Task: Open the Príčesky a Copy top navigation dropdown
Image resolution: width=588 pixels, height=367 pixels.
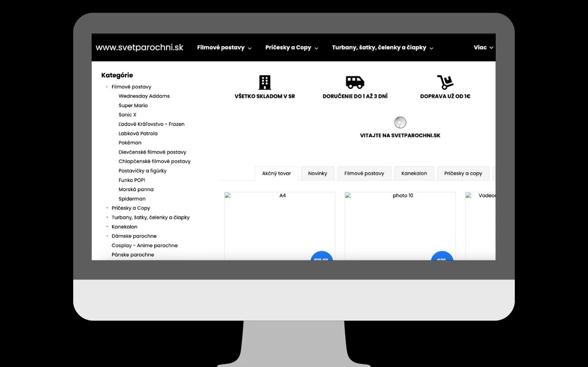Action: tap(292, 47)
